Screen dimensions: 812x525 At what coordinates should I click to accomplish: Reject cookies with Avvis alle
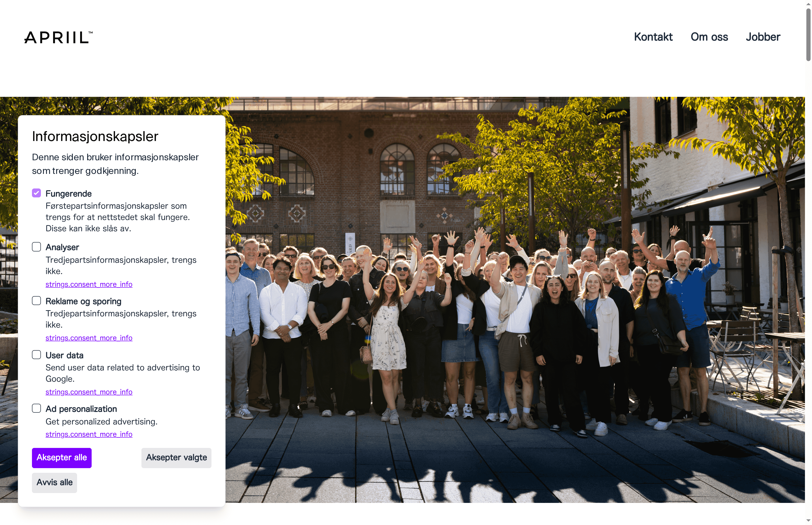[54, 482]
